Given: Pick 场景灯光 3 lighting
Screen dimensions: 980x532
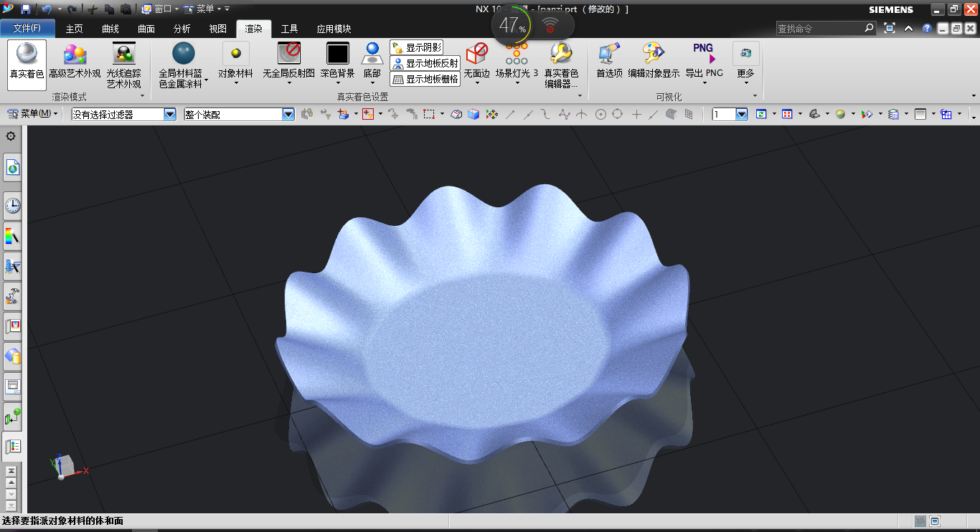Looking at the screenshot, I should pos(517,64).
